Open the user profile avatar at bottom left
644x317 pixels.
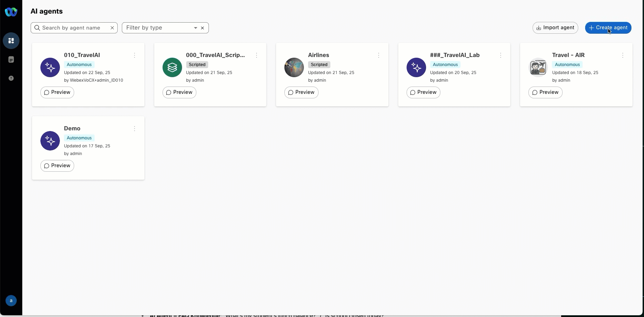[11, 301]
